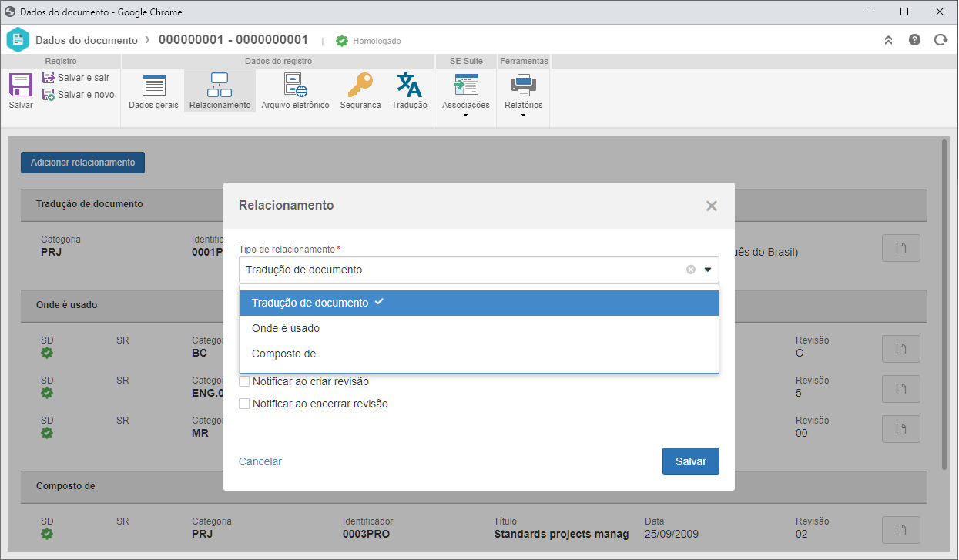Click the blue Salvar dialog button

(691, 461)
